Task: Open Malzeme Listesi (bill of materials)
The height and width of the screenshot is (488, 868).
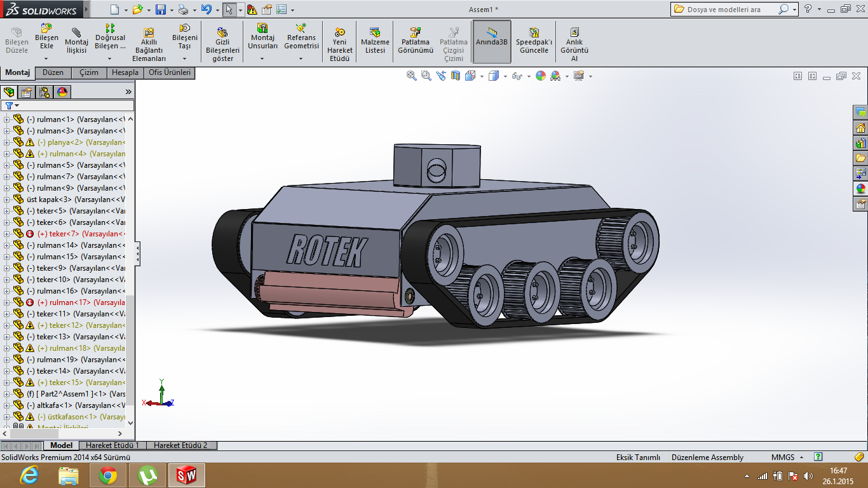Action: point(375,41)
